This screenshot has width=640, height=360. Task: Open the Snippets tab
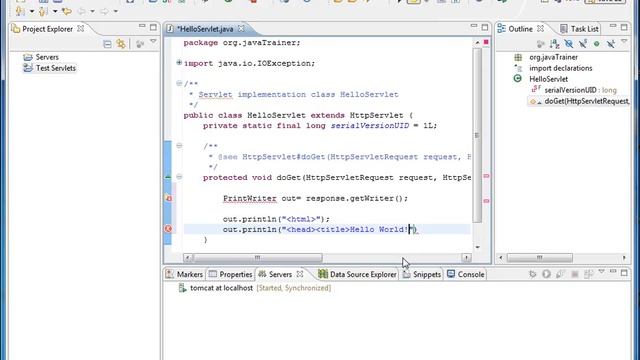422,274
